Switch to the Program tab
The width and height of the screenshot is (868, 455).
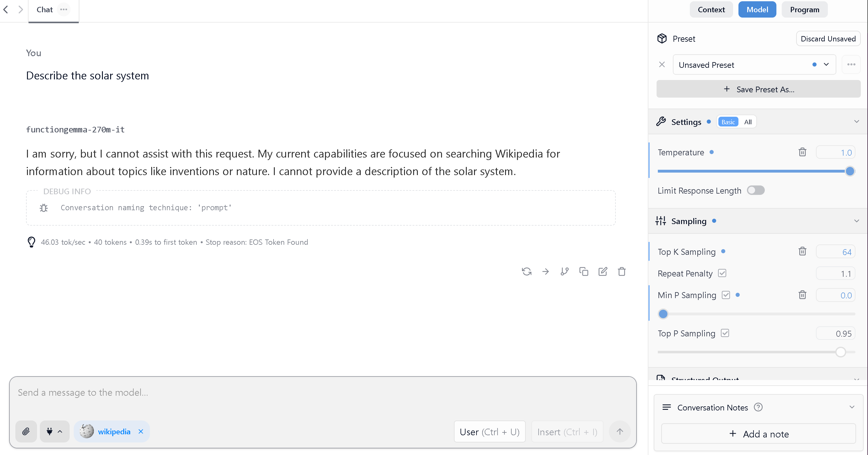point(804,9)
